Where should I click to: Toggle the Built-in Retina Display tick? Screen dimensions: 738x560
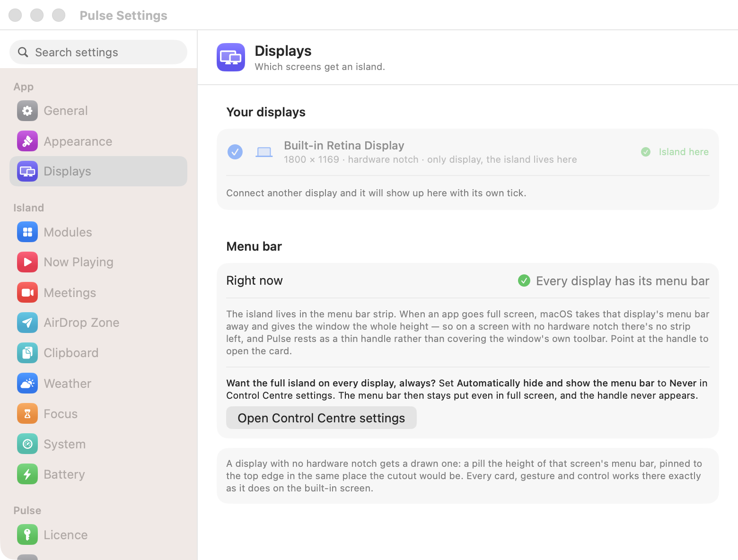click(x=235, y=152)
